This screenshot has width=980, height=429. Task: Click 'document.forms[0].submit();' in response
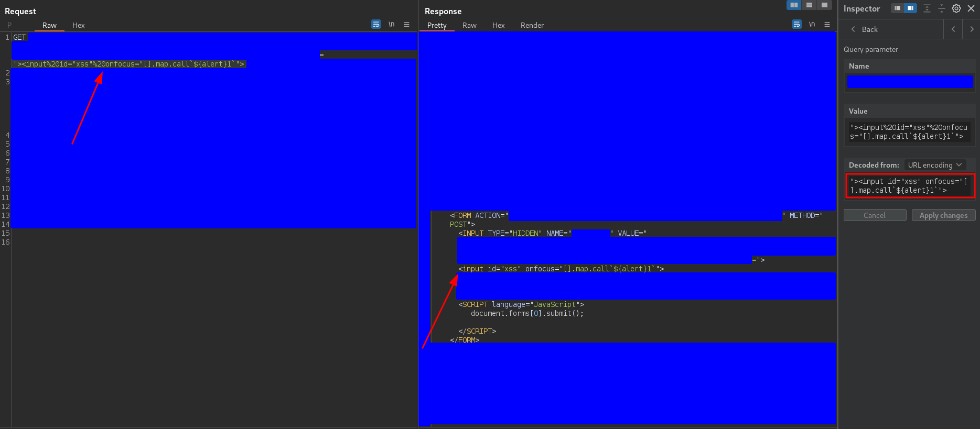pyautogui.click(x=527, y=313)
